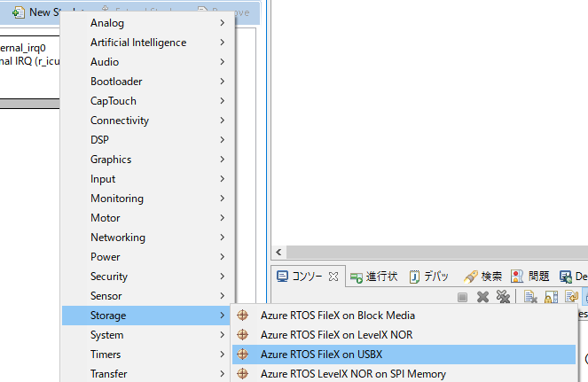This screenshot has width=588, height=382.
Task: Open the Bootloader submenu
Action: point(145,82)
